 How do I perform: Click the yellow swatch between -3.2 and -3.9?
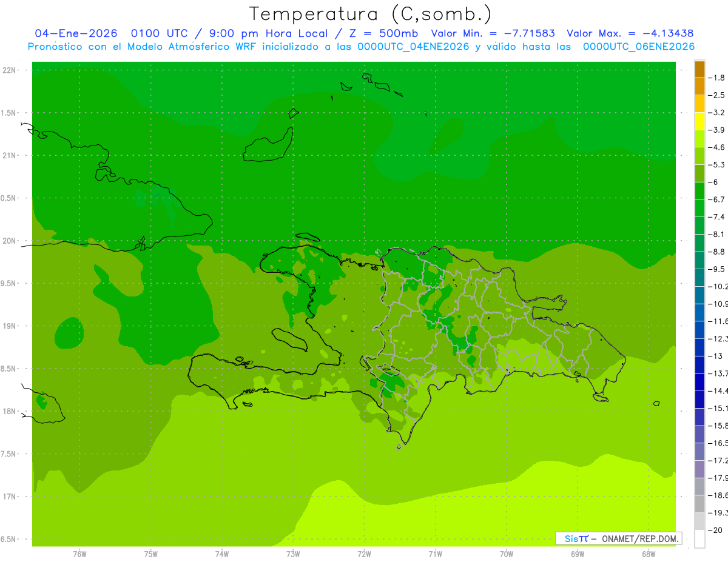[x=699, y=121]
